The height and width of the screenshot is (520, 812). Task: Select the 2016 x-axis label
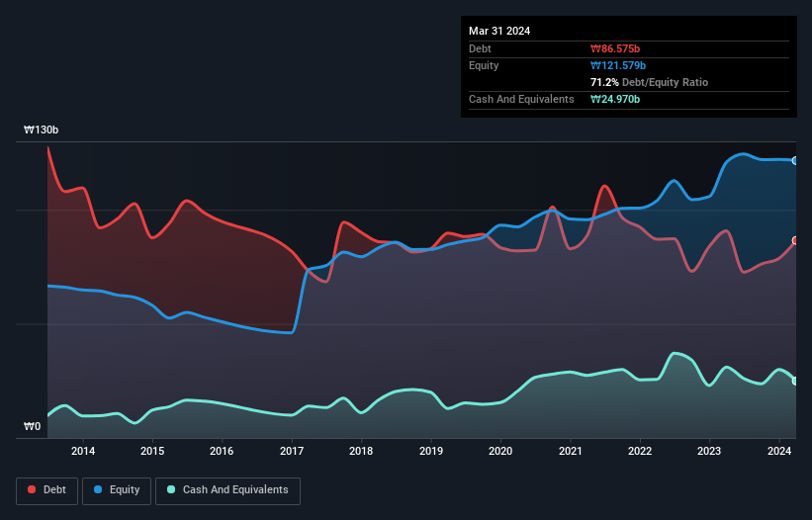click(222, 451)
